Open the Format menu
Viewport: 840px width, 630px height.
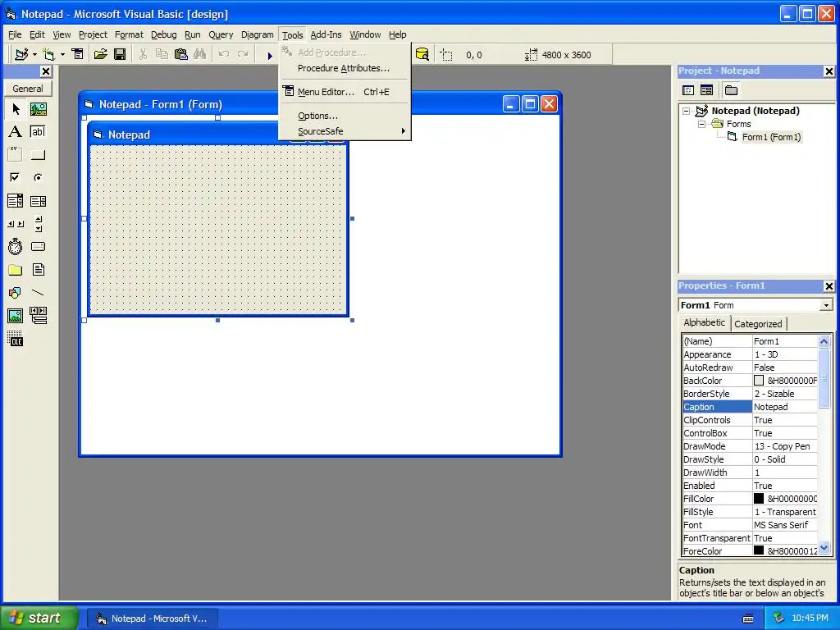coord(129,34)
